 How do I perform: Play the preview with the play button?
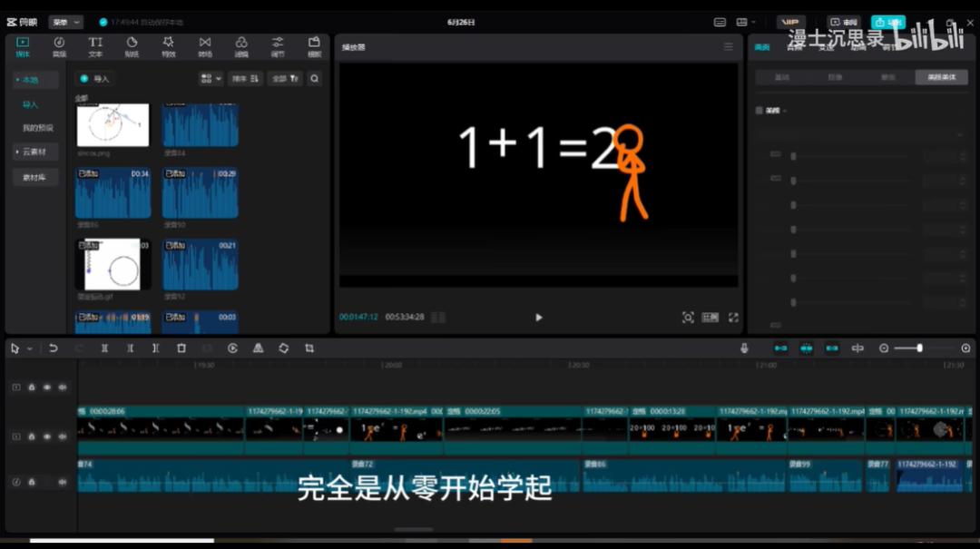[x=539, y=318]
